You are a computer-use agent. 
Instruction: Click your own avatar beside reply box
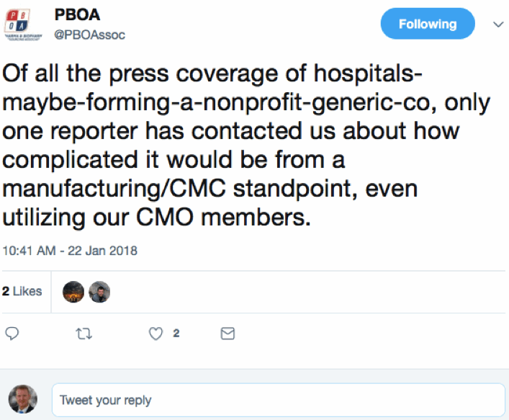coord(22,398)
